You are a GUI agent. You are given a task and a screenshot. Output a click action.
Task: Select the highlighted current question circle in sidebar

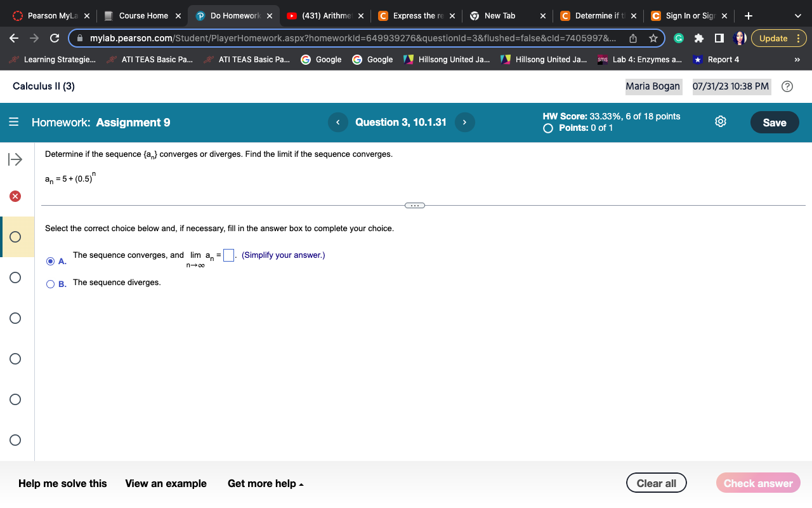pyautogui.click(x=15, y=237)
